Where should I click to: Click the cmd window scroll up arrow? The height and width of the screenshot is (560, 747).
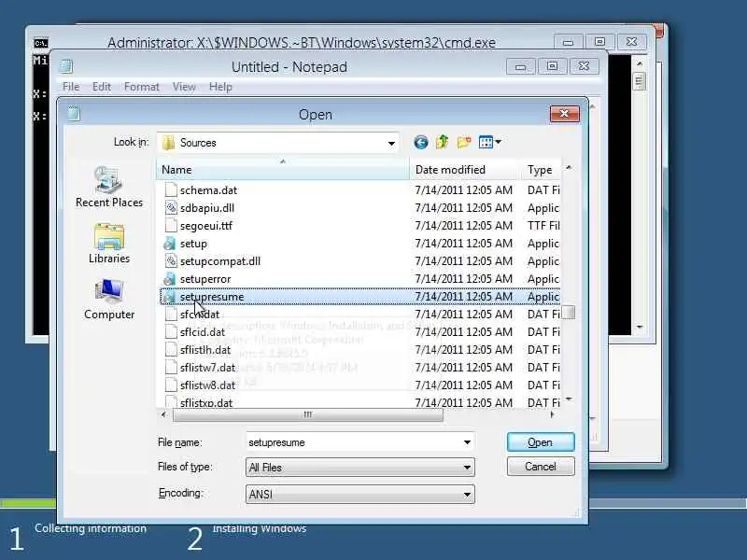click(640, 63)
